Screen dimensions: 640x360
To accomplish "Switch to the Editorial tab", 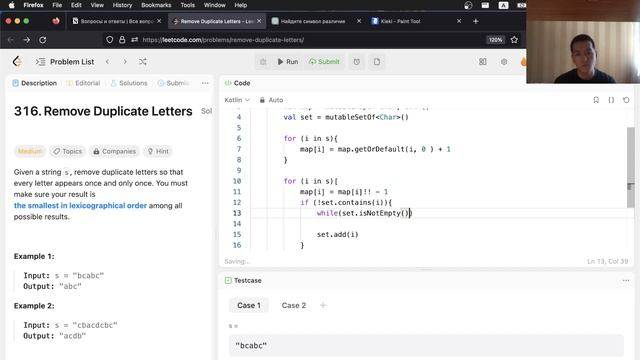I will point(83,83).
